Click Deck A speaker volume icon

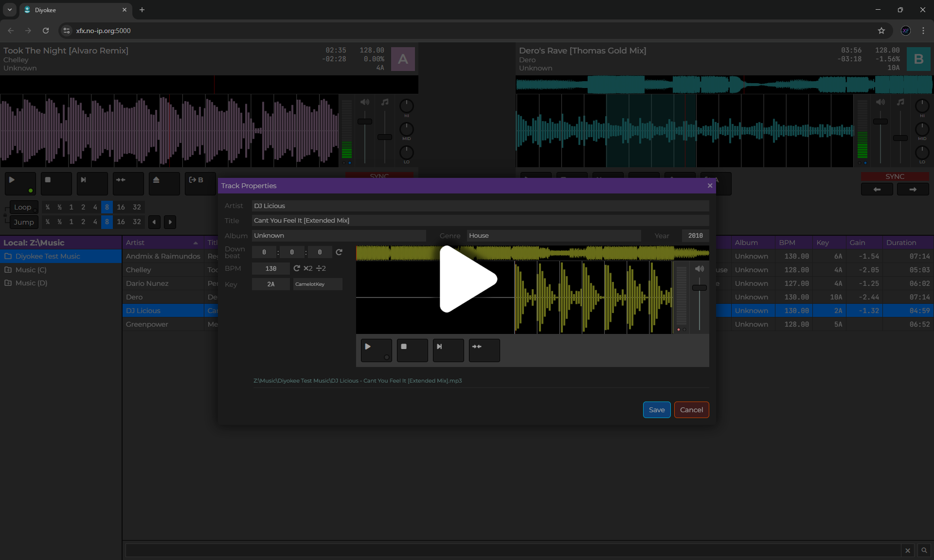(365, 102)
